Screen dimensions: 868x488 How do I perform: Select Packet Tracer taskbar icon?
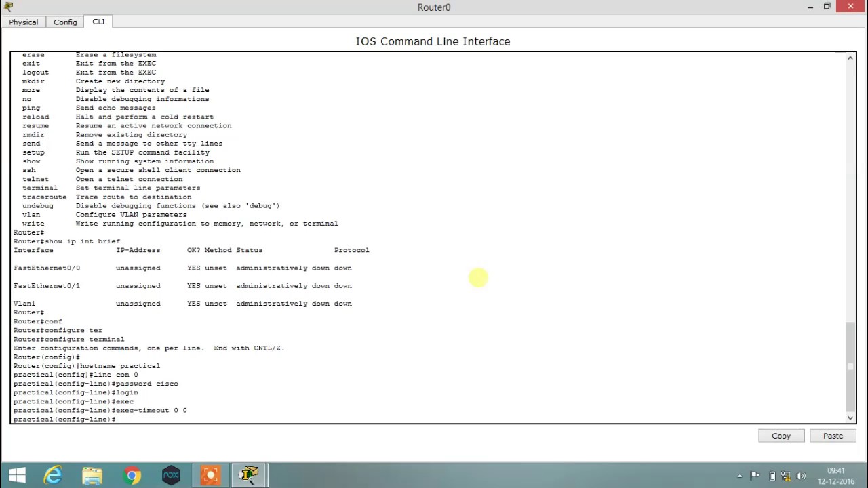coord(250,476)
